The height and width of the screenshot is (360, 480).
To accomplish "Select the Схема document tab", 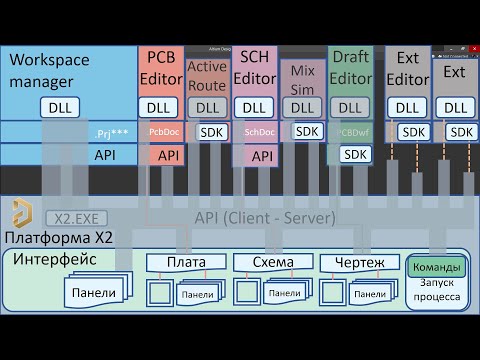I will click(273, 262).
